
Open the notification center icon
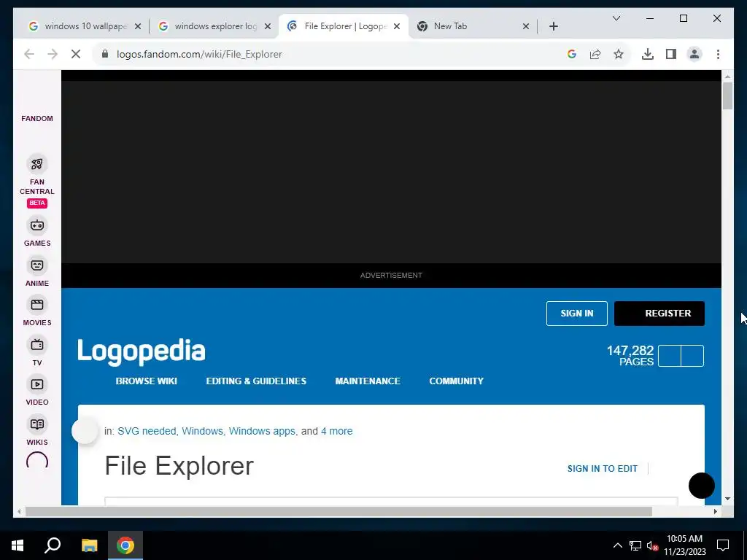[x=723, y=545]
